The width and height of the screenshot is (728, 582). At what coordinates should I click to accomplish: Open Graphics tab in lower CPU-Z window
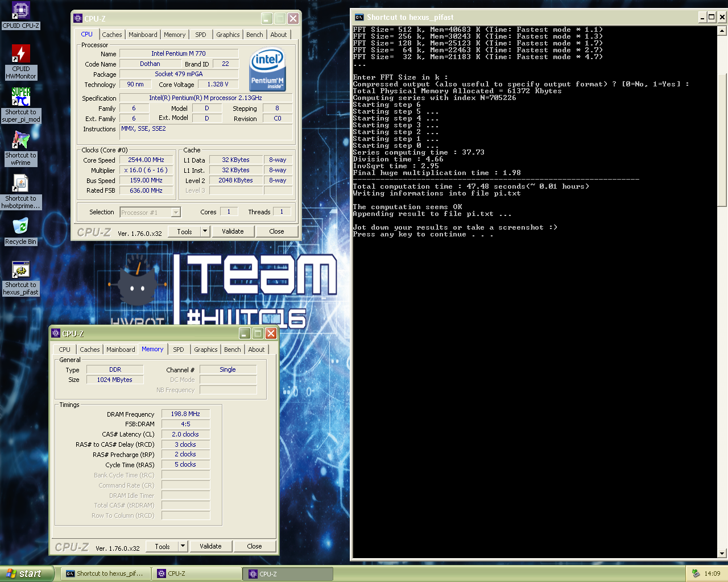point(206,350)
